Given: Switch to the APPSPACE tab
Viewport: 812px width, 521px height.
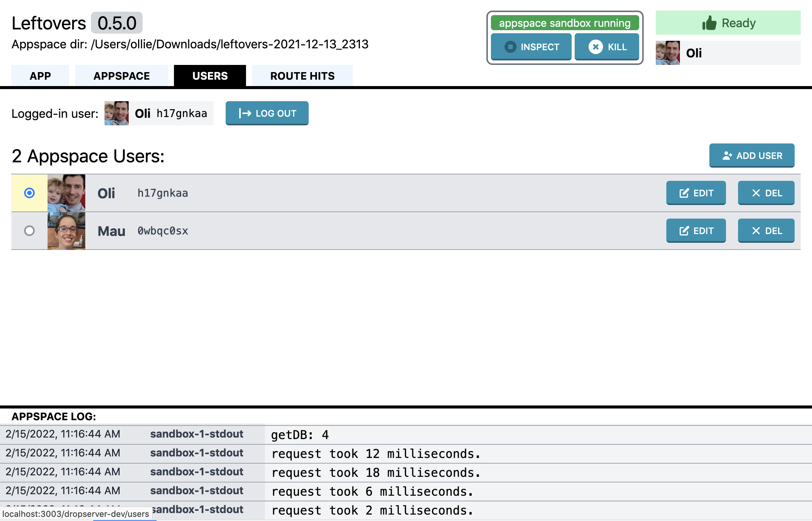Looking at the screenshot, I should (x=121, y=75).
